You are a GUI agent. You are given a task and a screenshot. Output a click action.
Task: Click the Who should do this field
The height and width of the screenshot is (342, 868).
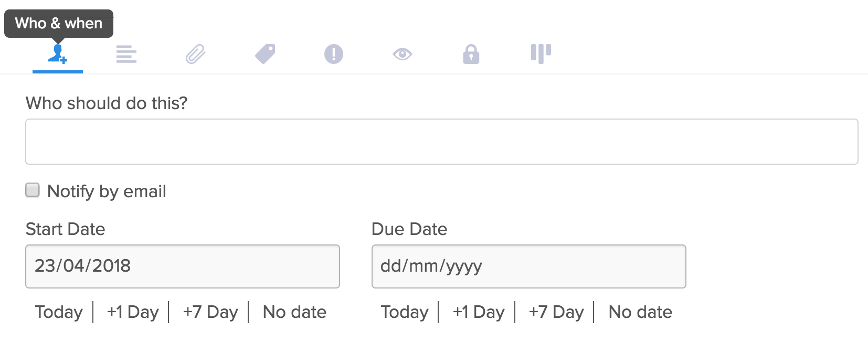(x=442, y=142)
